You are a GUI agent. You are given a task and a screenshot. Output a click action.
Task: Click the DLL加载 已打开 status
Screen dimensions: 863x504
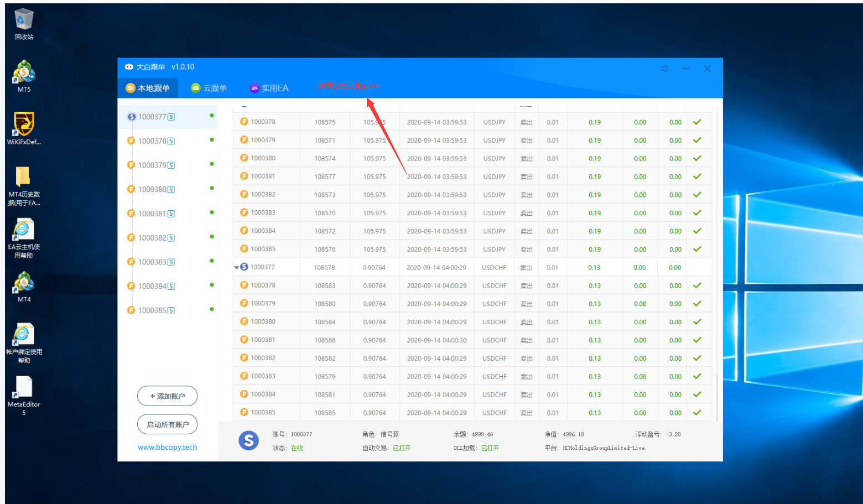pos(490,448)
